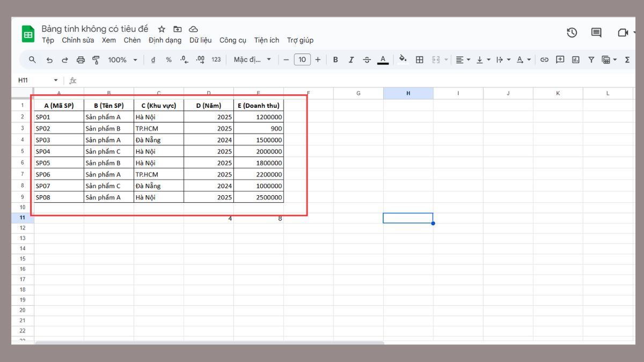
Task: Open the borders tool
Action: (420, 60)
